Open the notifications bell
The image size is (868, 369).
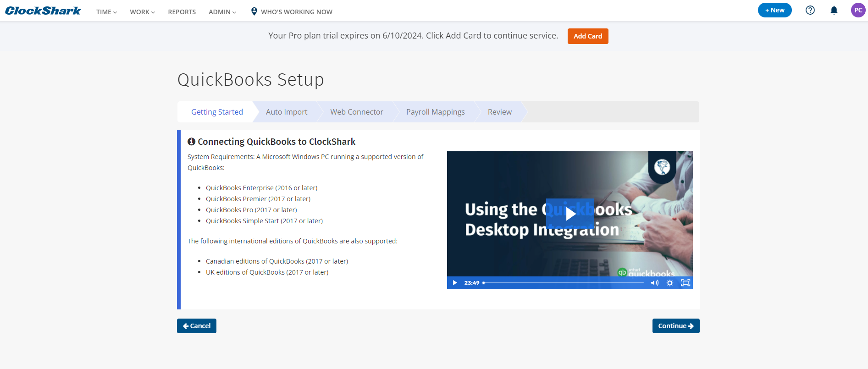(x=834, y=10)
